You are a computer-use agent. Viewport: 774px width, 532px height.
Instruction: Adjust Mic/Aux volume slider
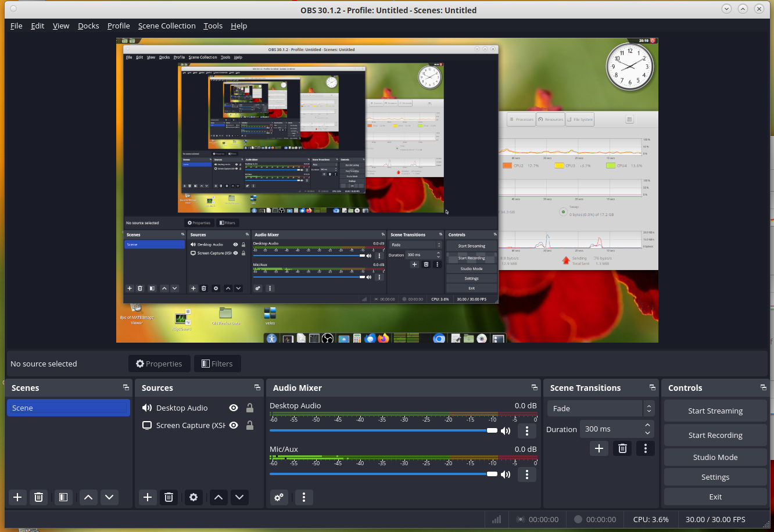pos(384,474)
